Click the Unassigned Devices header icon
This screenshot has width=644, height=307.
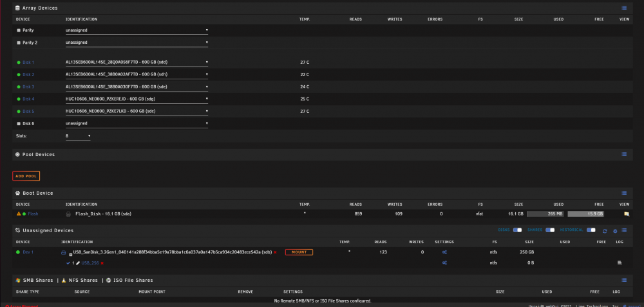[x=17, y=230]
